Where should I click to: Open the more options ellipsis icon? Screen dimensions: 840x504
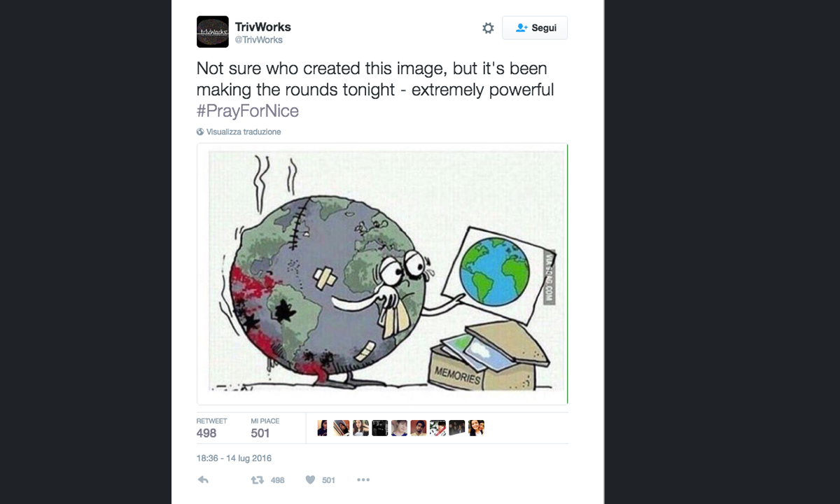(x=363, y=480)
